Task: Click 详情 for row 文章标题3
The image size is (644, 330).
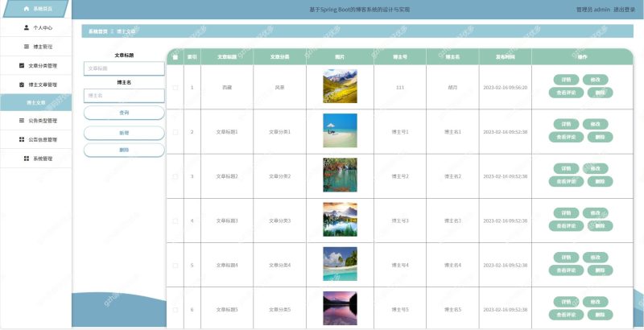Action: click(x=566, y=213)
